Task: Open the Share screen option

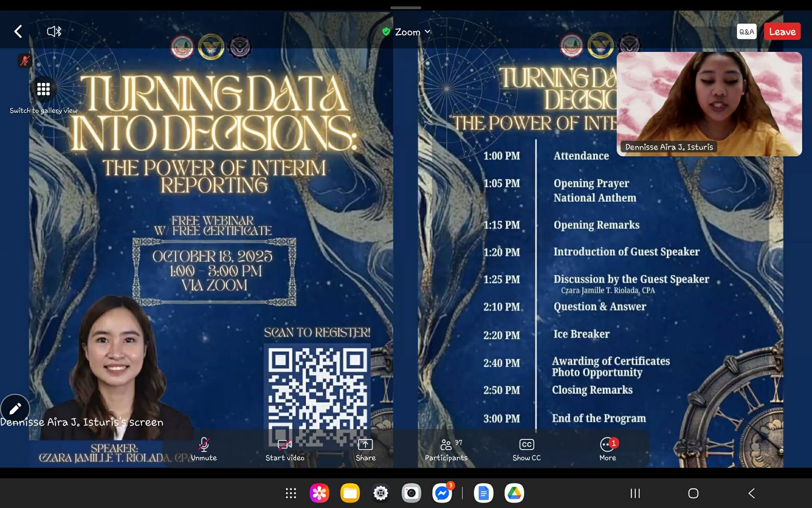Action: point(365,449)
